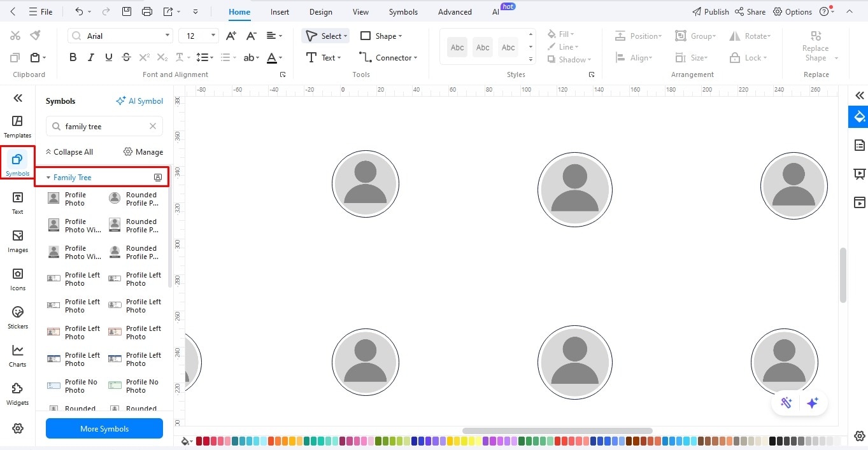The image size is (868, 450).
Task: Switch to the Design ribbon tab
Action: coord(320,11)
